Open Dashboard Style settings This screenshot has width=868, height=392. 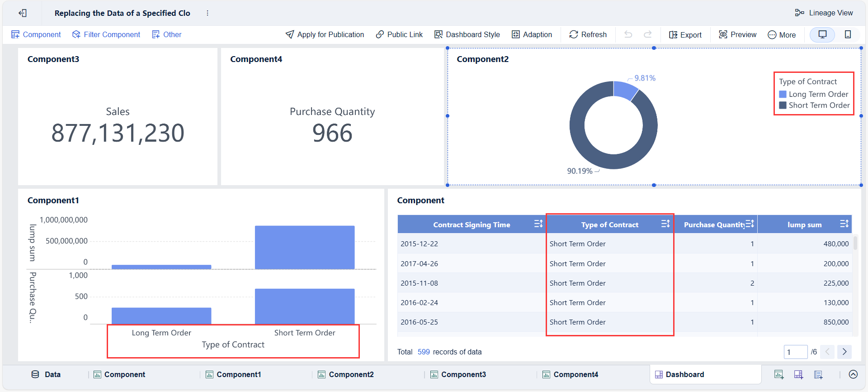[467, 34]
